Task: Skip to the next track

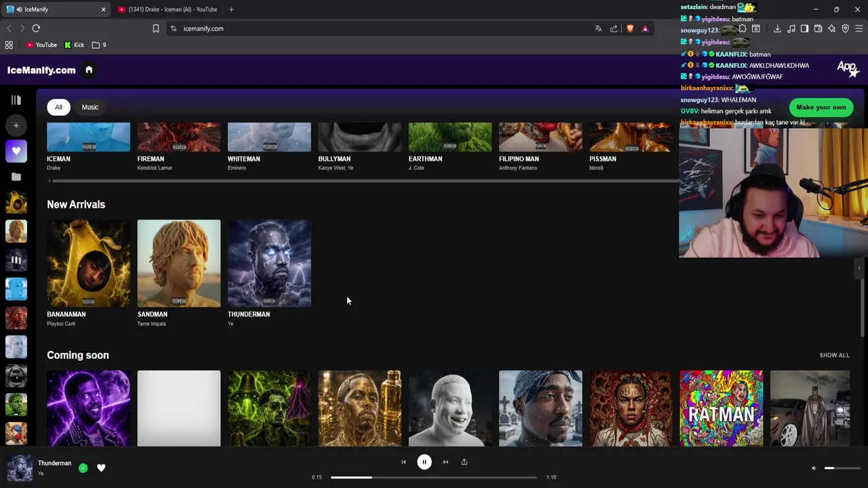Action: coord(446,462)
